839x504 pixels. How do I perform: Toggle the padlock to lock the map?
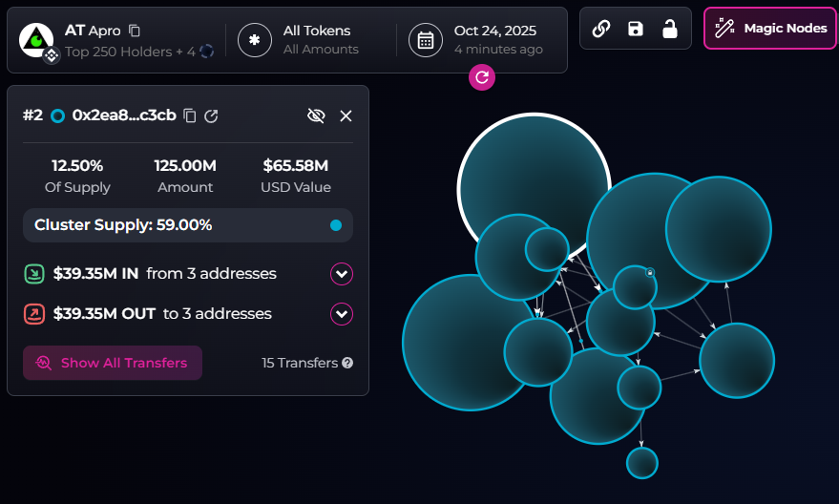(x=670, y=29)
